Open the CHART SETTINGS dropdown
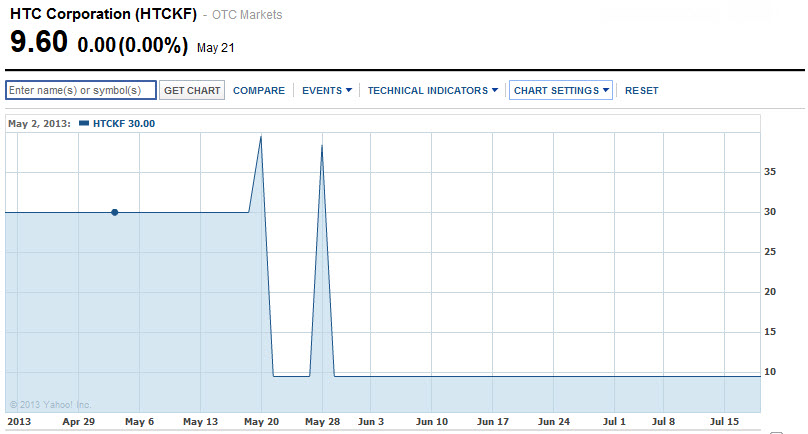The image size is (808, 434). tap(561, 90)
